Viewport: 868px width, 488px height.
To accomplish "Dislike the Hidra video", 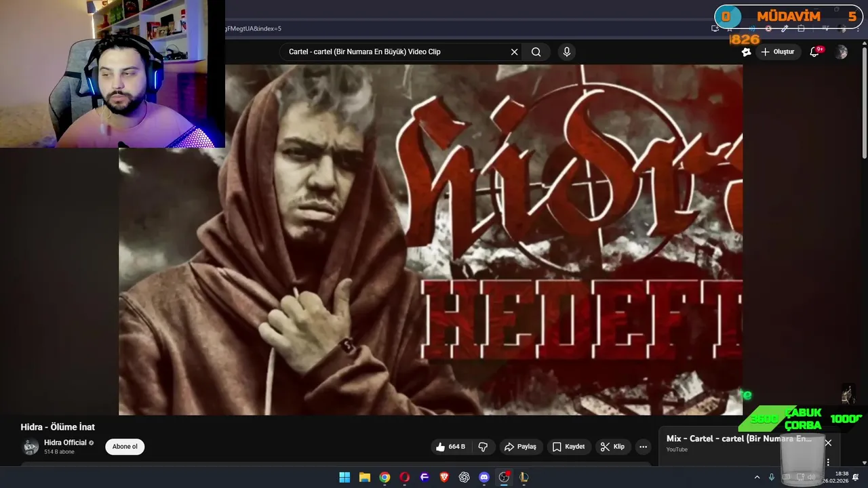I will (483, 447).
